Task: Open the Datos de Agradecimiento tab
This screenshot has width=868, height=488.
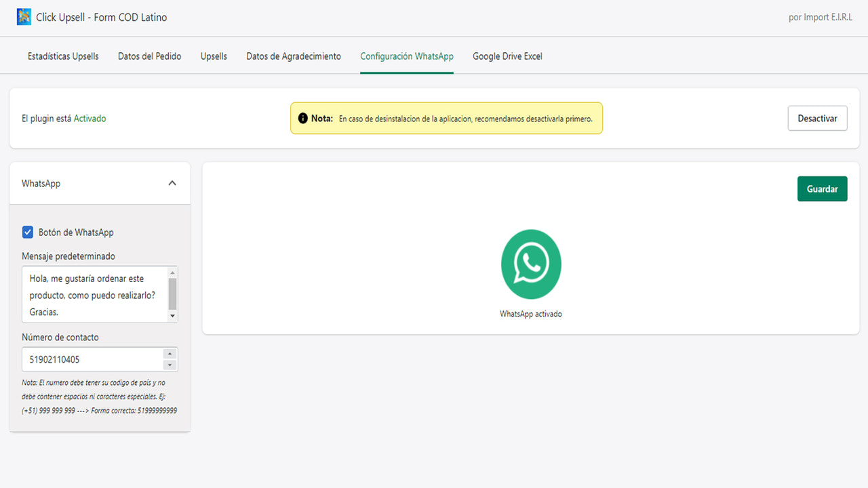Action: (293, 56)
